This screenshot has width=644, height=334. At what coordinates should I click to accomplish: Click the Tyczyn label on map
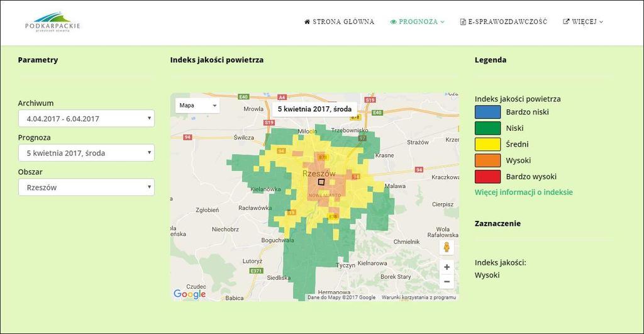point(345,265)
